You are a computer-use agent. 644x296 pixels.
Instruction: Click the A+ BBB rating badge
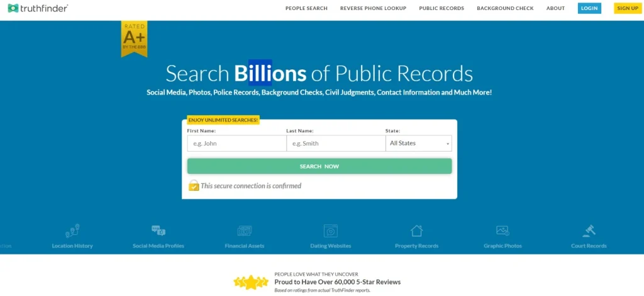(x=134, y=38)
